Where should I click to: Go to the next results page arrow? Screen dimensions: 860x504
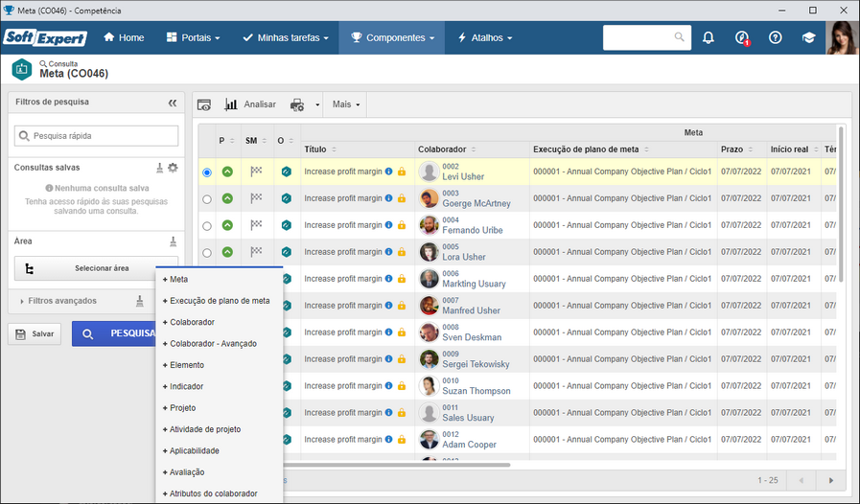[x=831, y=480]
